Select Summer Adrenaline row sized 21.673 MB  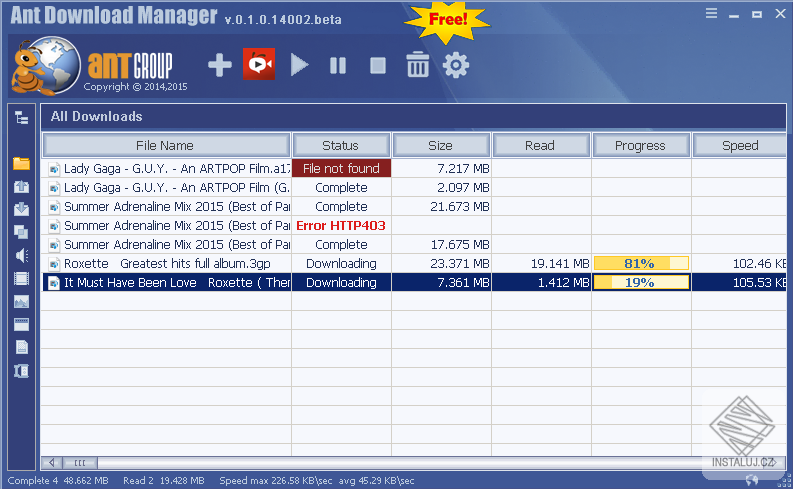click(177, 206)
